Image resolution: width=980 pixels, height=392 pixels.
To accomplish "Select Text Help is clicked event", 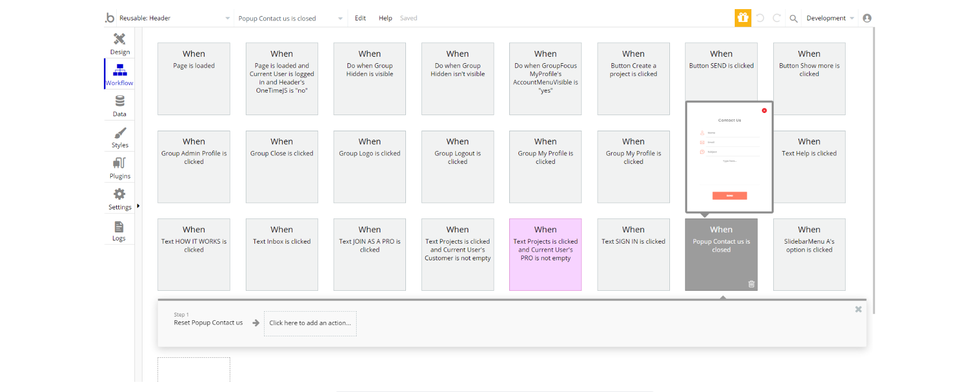I will tap(809, 167).
